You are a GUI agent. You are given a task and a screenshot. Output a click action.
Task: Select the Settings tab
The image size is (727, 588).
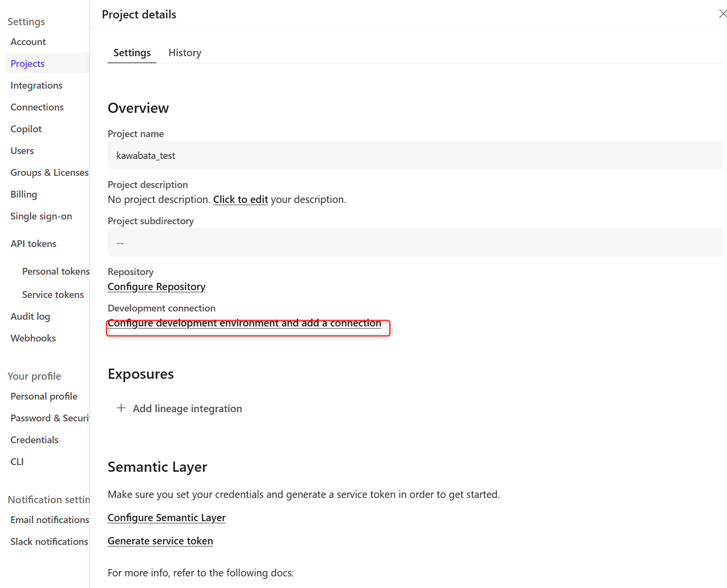click(132, 53)
